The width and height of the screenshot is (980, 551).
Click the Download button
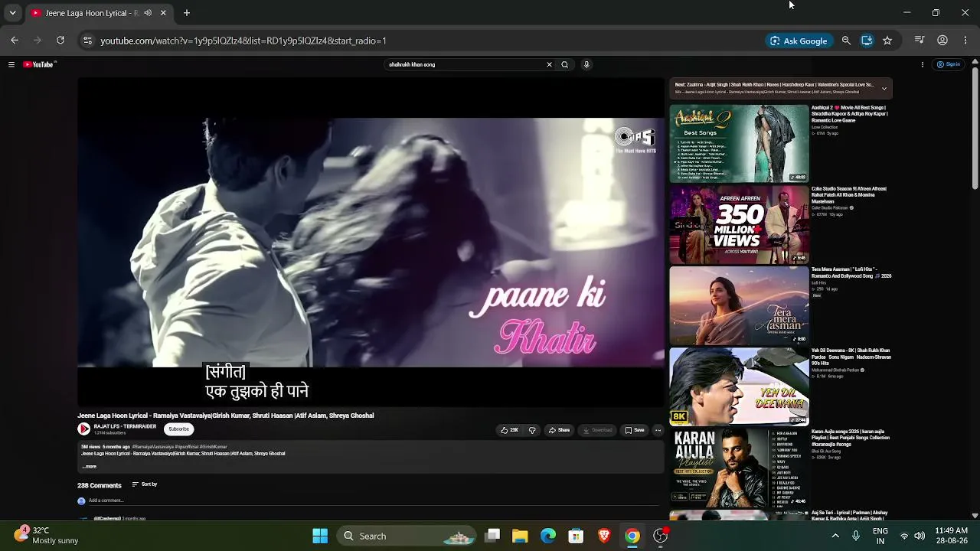point(598,430)
